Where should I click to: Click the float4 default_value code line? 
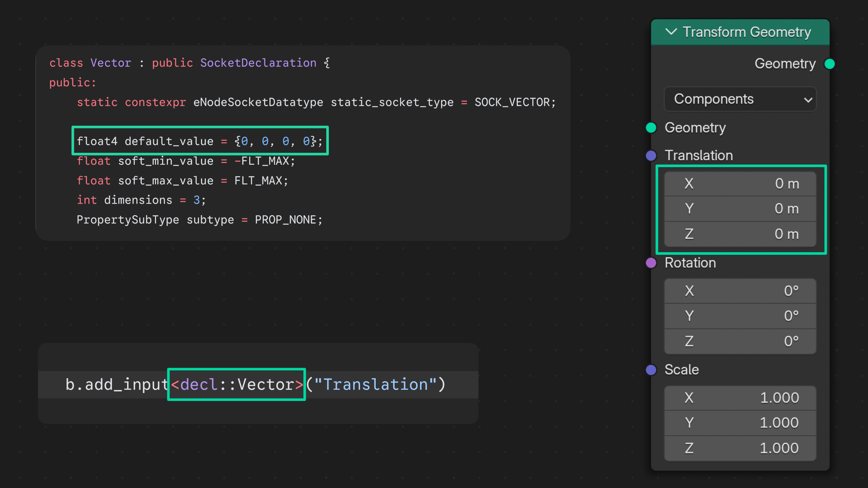[x=200, y=141]
